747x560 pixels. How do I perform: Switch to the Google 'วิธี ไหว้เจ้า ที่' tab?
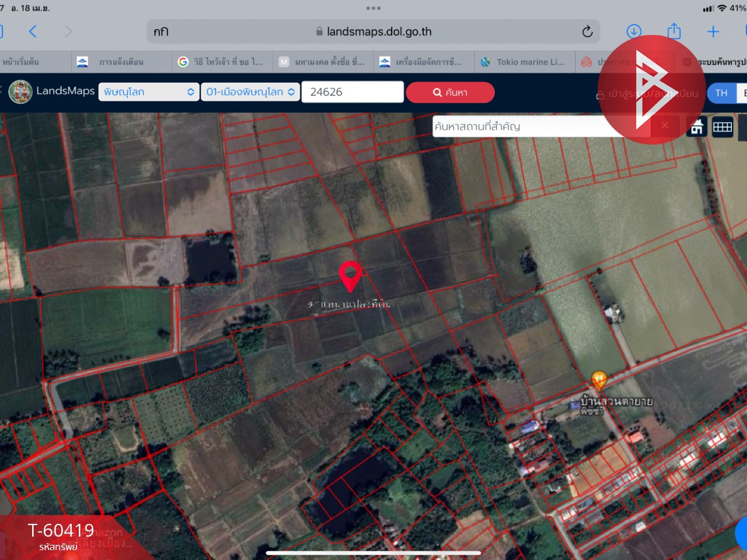click(222, 62)
